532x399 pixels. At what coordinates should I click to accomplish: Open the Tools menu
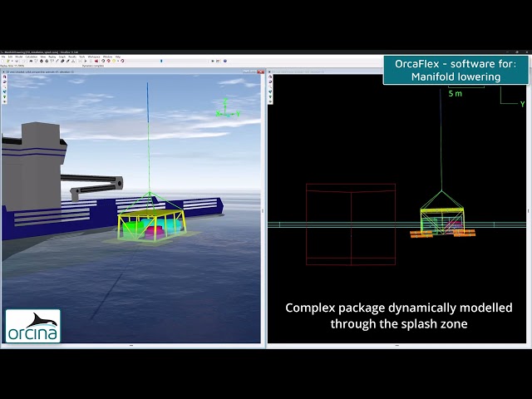tap(82, 57)
